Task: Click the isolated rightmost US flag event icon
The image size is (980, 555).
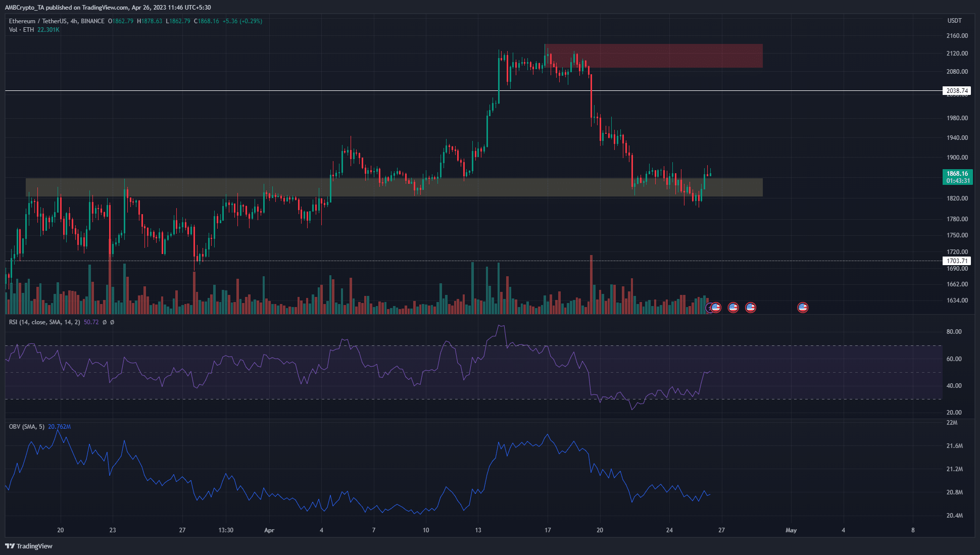Action: [x=803, y=307]
